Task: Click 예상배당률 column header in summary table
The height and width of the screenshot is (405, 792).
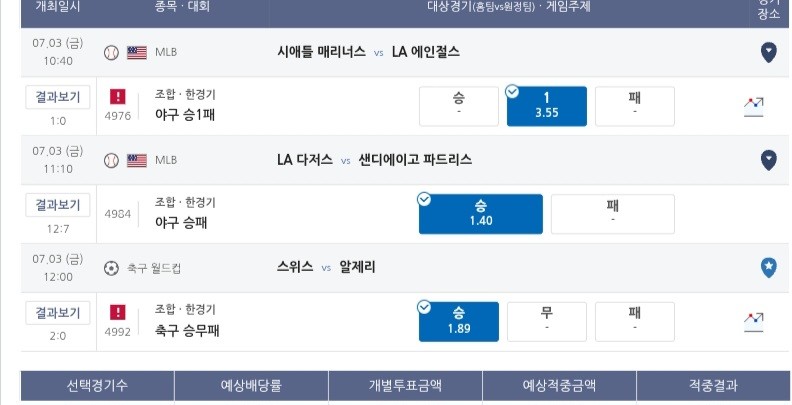Action: [x=251, y=386]
